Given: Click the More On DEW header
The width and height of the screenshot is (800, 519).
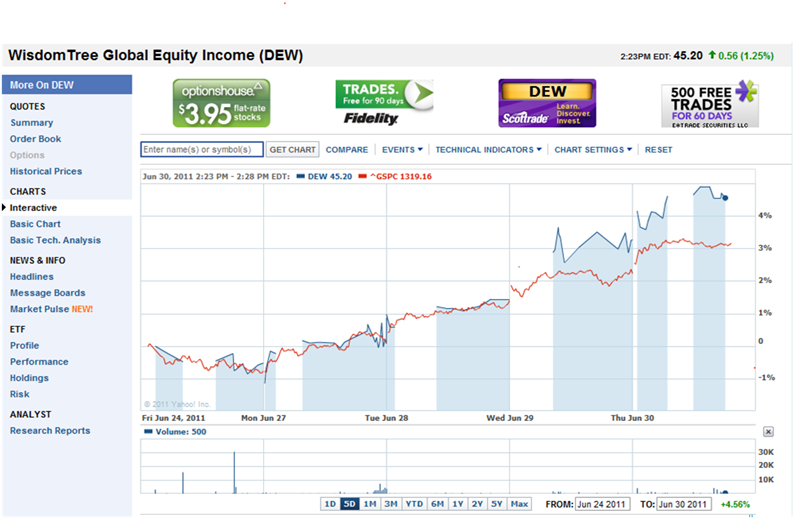Looking at the screenshot, I should click(67, 85).
